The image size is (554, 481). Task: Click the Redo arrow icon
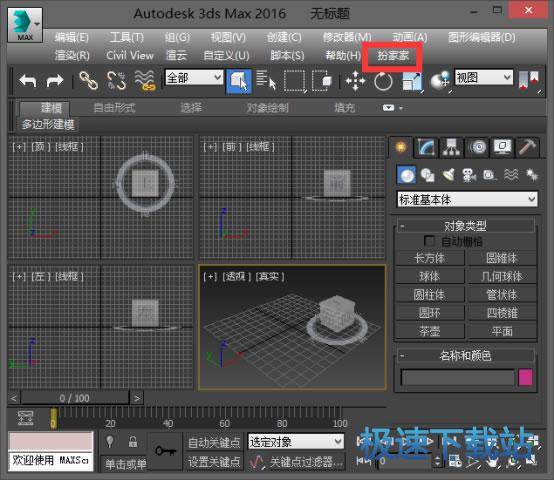pyautogui.click(x=55, y=81)
